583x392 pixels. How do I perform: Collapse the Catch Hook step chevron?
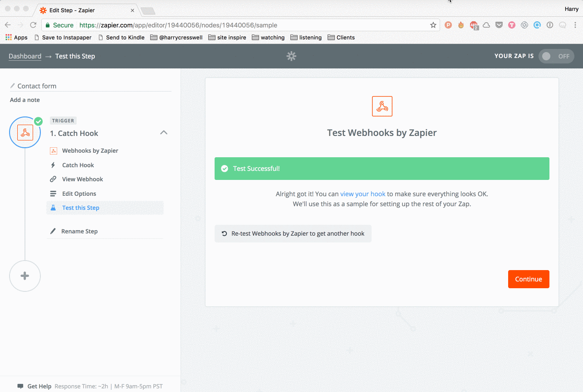coord(164,133)
